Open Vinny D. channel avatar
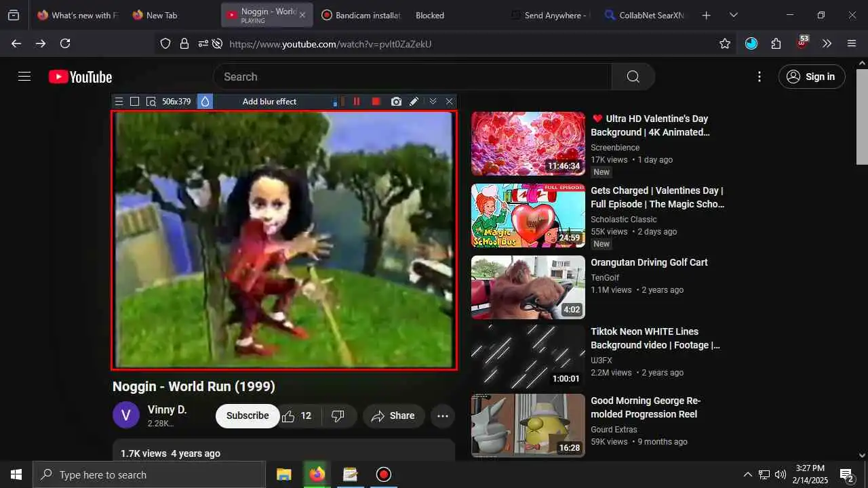Image resolution: width=868 pixels, height=488 pixels. pos(126,415)
